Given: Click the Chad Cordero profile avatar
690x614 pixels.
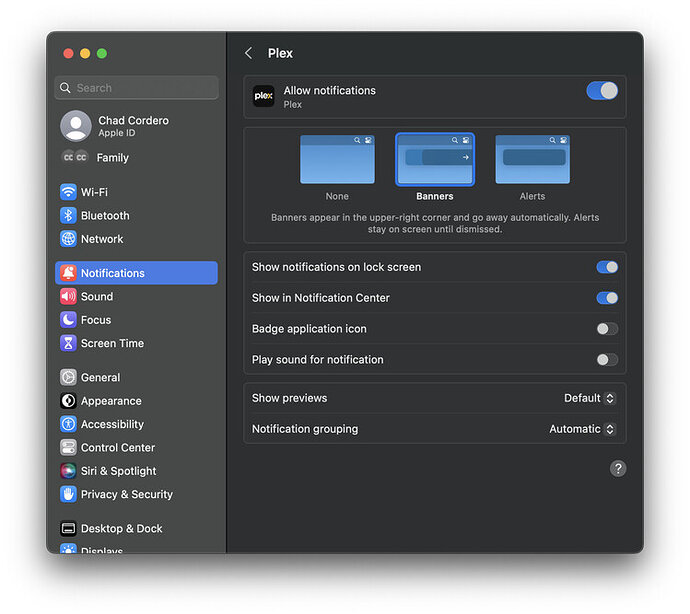Looking at the screenshot, I should pyautogui.click(x=76, y=126).
